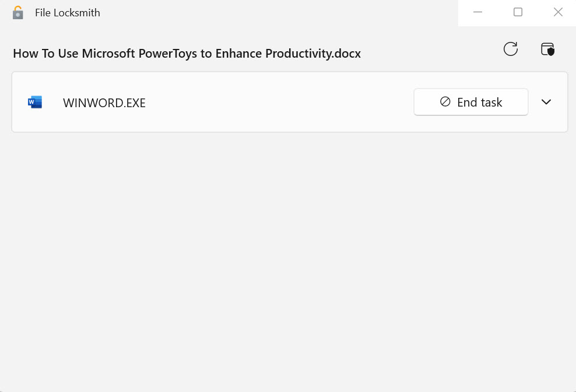Click the blank area below the process list
The image size is (576, 392).
coord(288,256)
